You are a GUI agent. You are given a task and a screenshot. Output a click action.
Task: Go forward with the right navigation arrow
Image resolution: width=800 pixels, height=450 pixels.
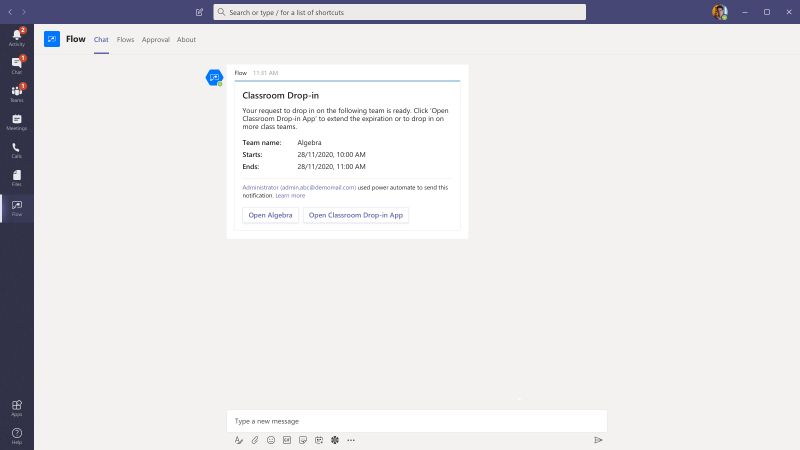click(24, 12)
